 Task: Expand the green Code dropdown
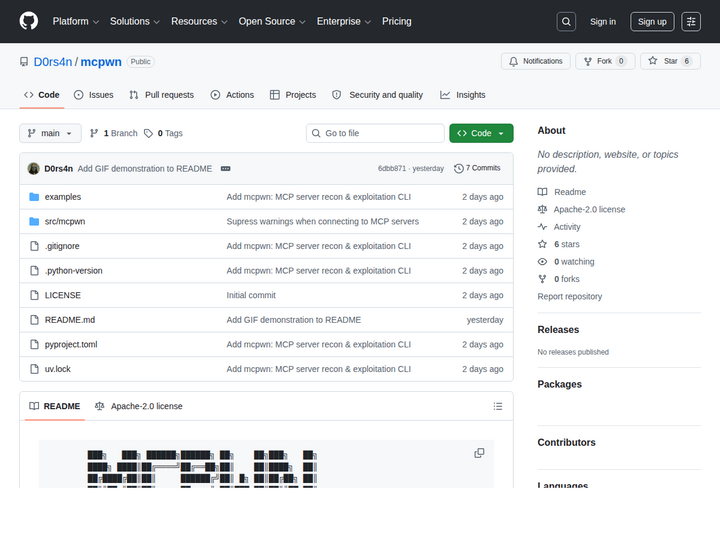point(481,133)
